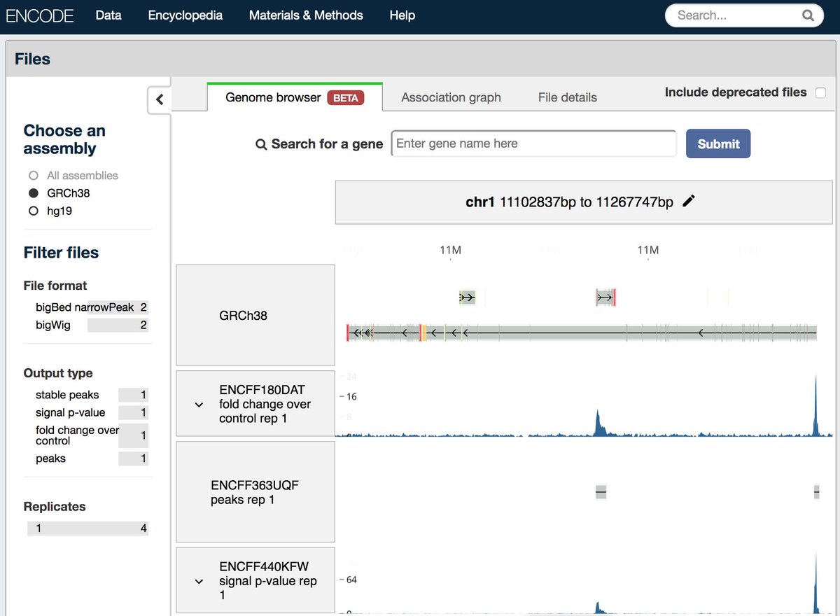Switch to the Genome browser tab
Image resolution: width=840 pixels, height=616 pixels.
[295, 97]
